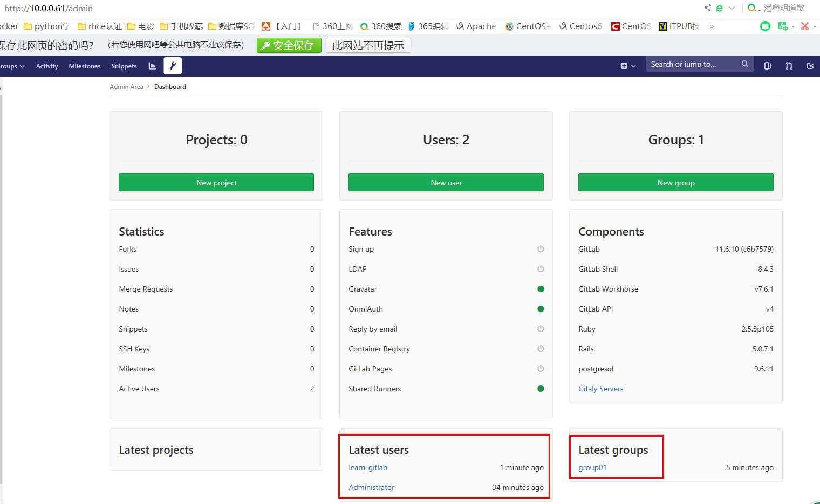Click the Users: 2 heading
Image resolution: width=820 pixels, height=504 pixels.
coord(446,140)
